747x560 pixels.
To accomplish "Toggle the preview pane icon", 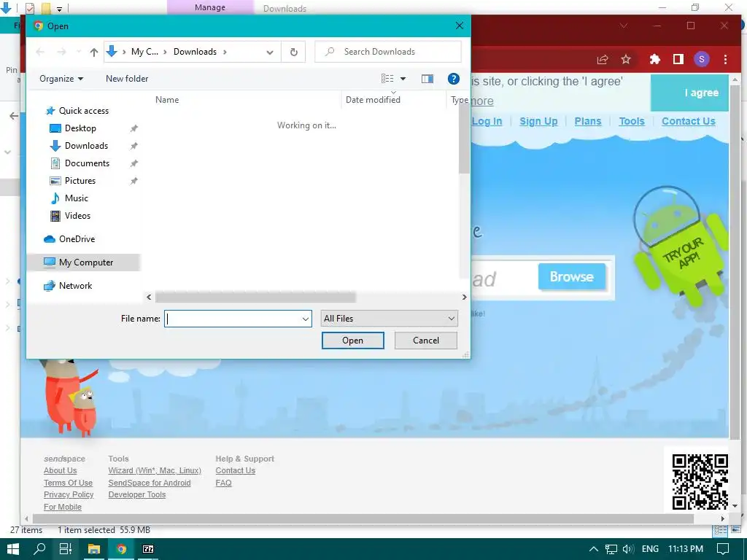I will pyautogui.click(x=427, y=79).
